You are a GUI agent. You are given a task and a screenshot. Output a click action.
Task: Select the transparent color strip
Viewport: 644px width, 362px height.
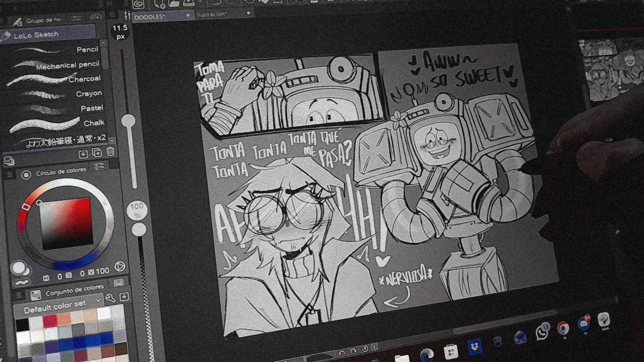tap(21, 282)
